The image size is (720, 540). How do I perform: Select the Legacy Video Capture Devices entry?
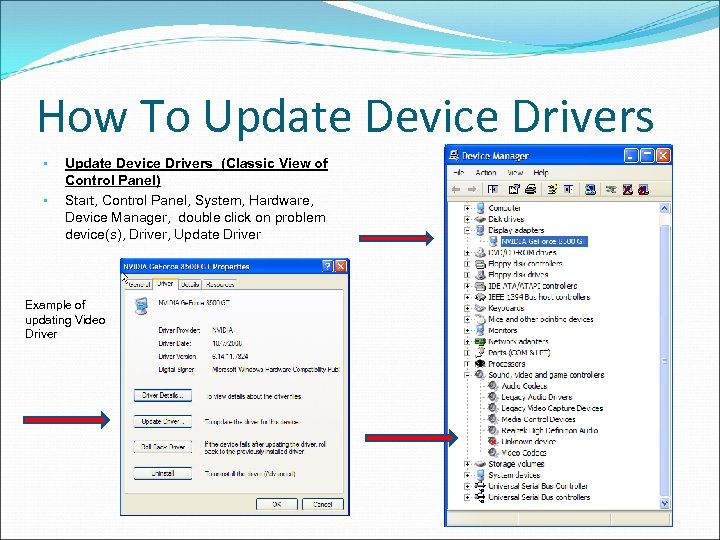(x=552, y=408)
